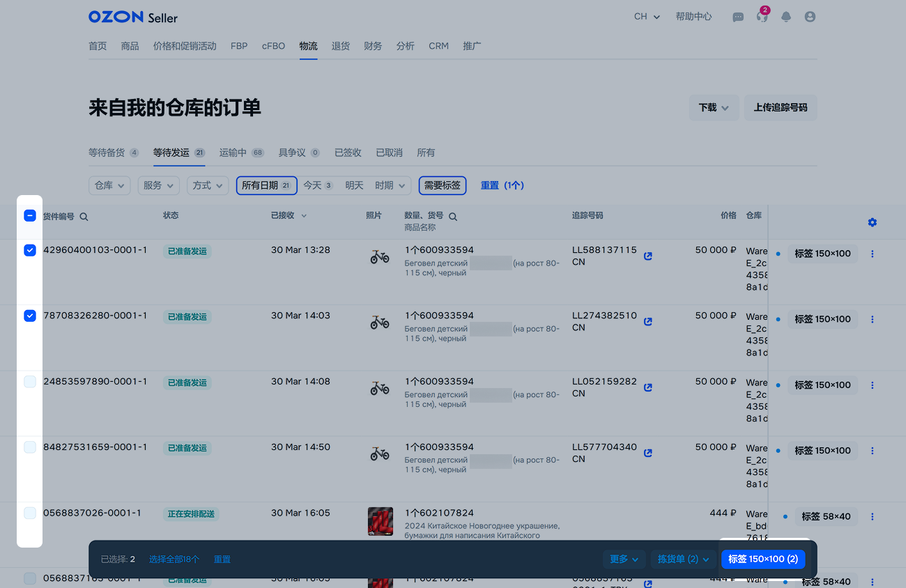Viewport: 906px width, 588px height.
Task: Open the 财务 menu item
Action: click(373, 46)
